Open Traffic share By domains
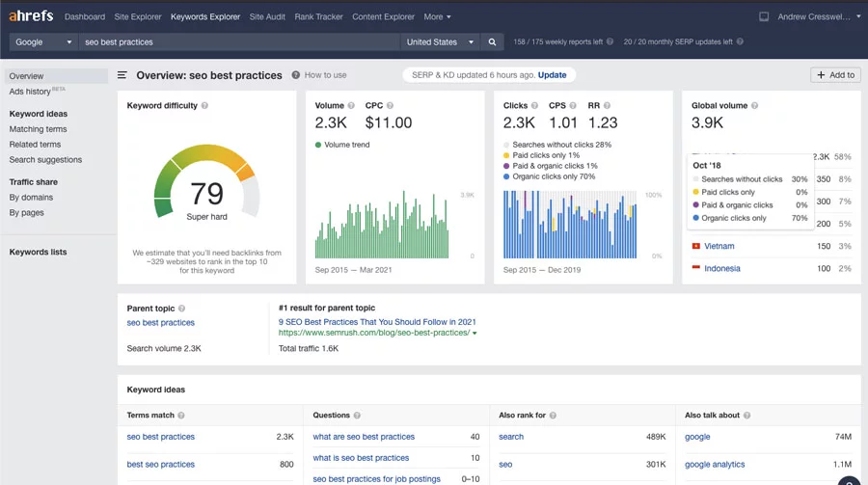The height and width of the screenshot is (485, 868). coord(31,197)
